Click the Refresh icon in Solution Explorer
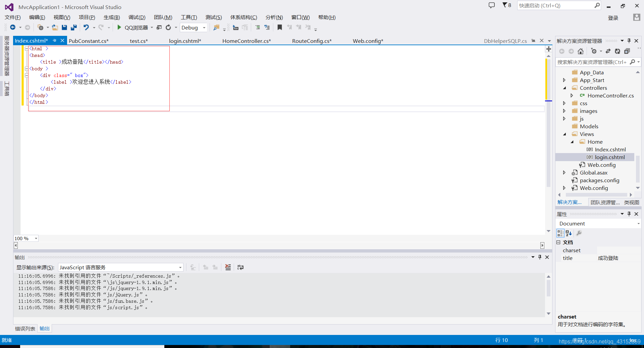Image resolution: width=644 pixels, height=348 pixels. (x=618, y=51)
